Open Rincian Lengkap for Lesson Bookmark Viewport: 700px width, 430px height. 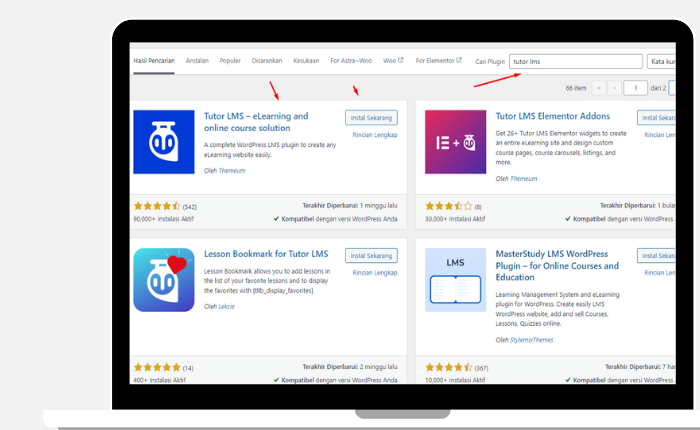pos(375,273)
